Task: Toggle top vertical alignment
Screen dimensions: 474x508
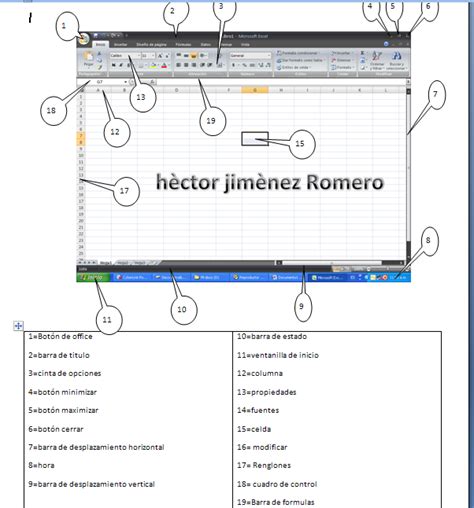Action: (179, 55)
